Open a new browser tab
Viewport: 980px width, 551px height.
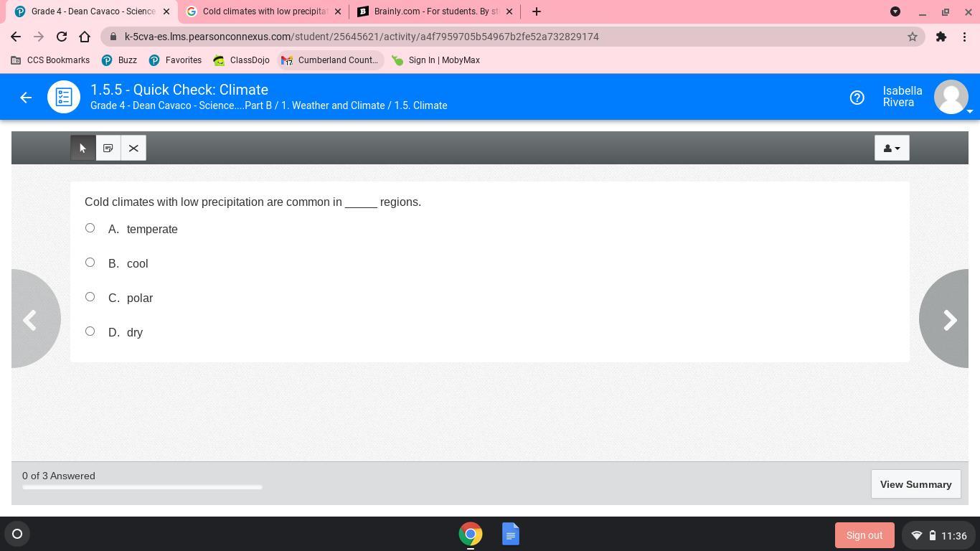(537, 11)
